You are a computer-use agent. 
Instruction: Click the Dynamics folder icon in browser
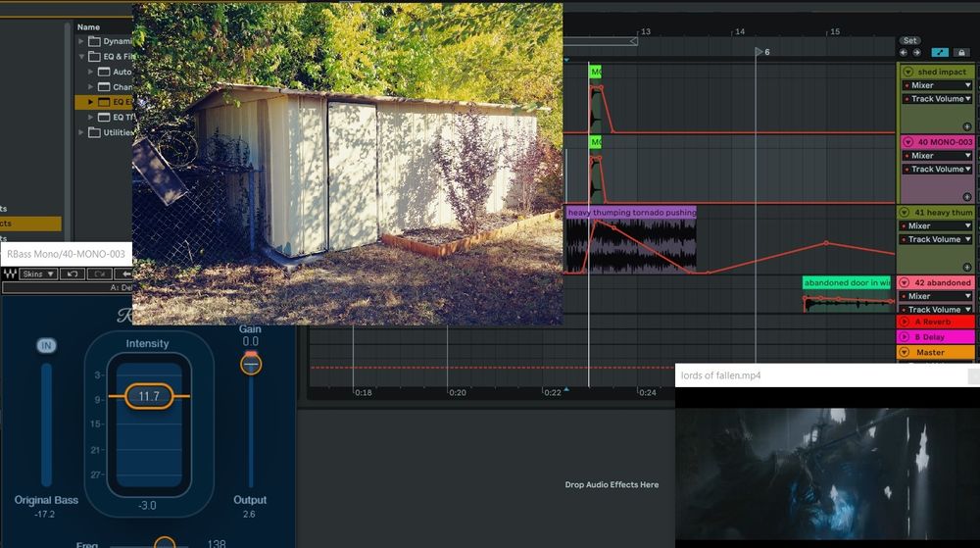tap(94, 41)
